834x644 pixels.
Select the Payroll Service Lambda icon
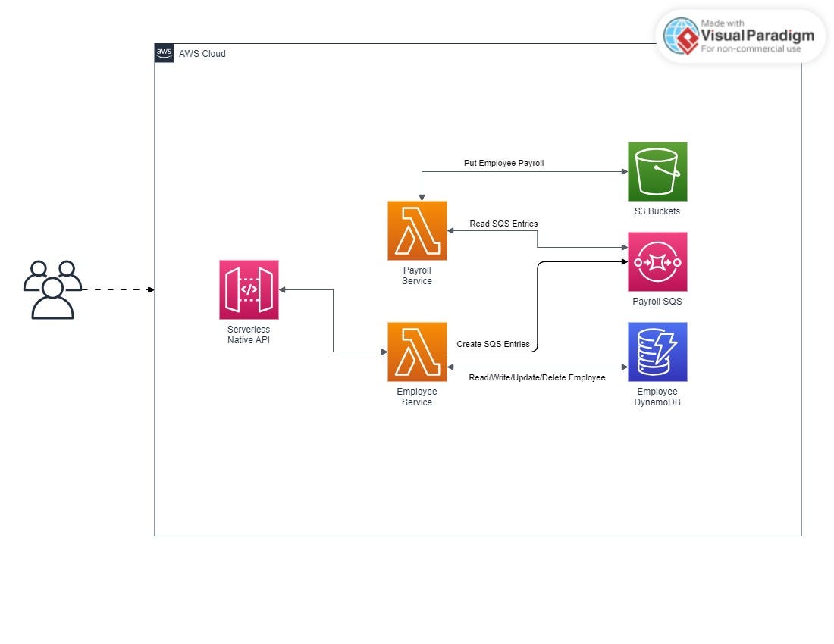tap(417, 230)
